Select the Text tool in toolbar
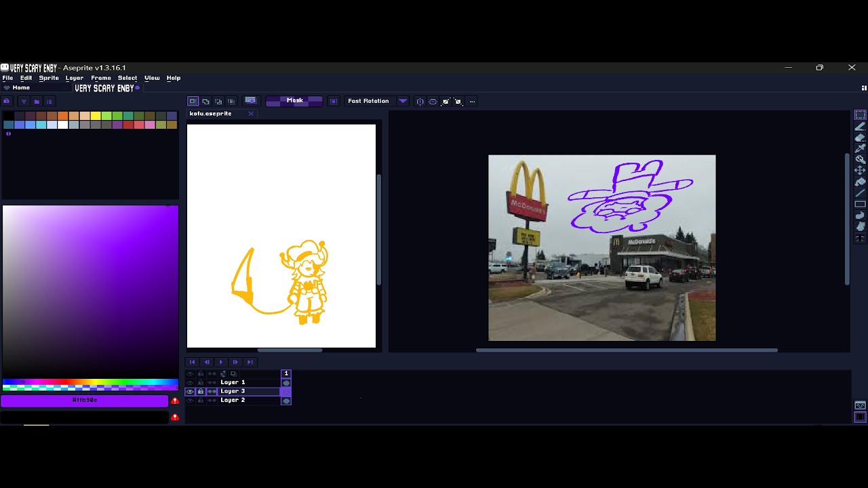This screenshot has height=488, width=868. (860, 238)
